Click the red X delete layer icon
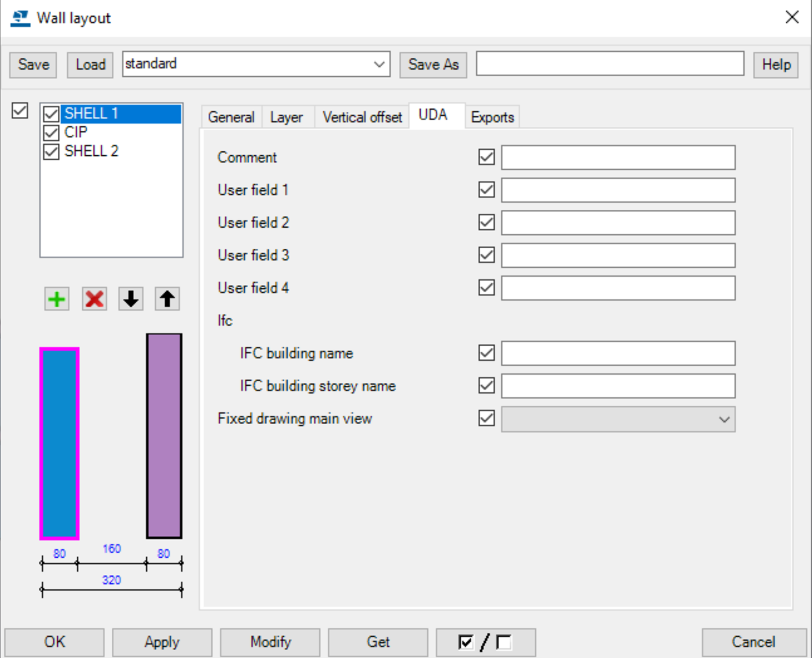Image resolution: width=812 pixels, height=658 pixels. (x=94, y=299)
